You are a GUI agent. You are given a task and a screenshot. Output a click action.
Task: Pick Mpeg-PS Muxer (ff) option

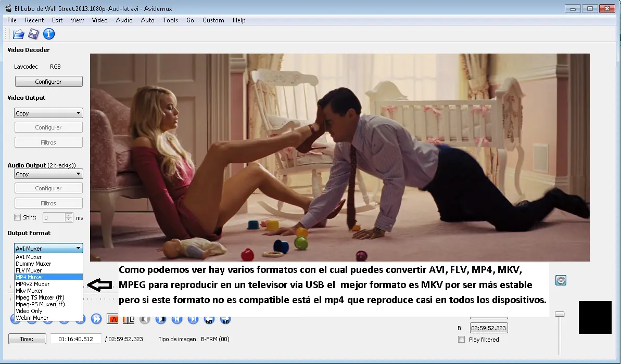pos(48,304)
